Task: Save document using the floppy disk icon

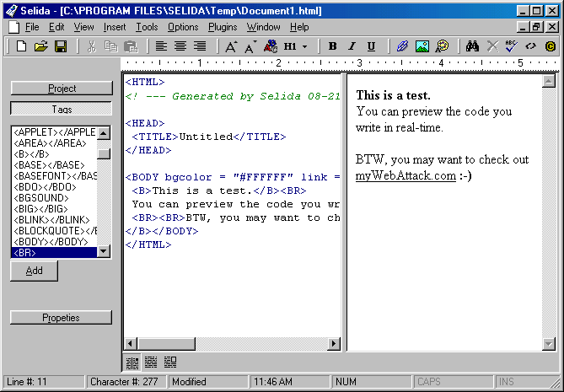Action: coord(61,46)
